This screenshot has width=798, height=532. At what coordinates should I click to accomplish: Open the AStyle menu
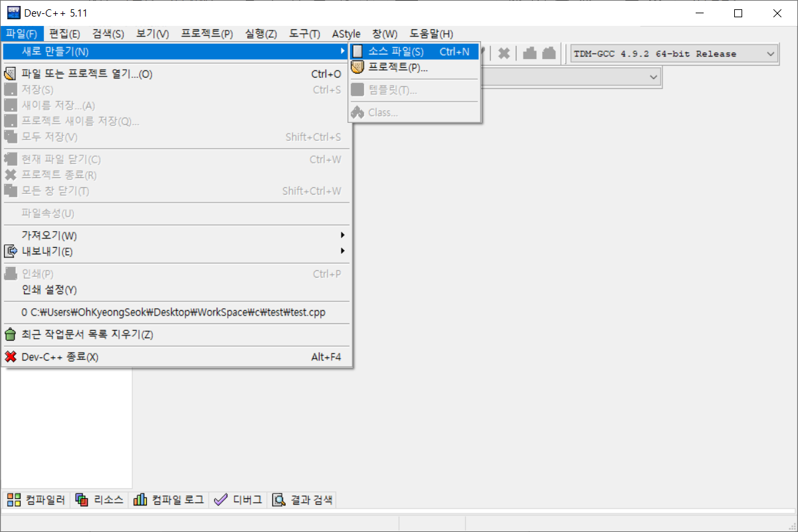346,34
